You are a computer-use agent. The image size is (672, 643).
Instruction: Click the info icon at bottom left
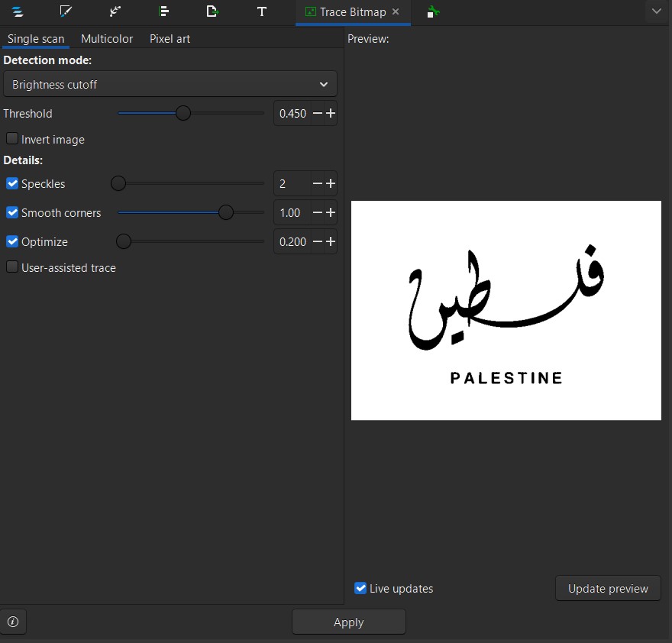[13, 622]
